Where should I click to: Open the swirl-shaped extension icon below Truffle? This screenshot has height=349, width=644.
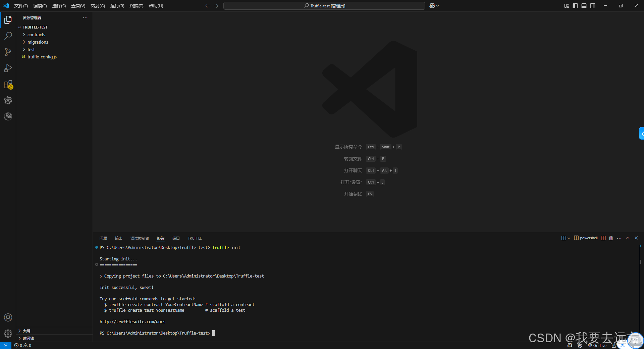point(8,116)
